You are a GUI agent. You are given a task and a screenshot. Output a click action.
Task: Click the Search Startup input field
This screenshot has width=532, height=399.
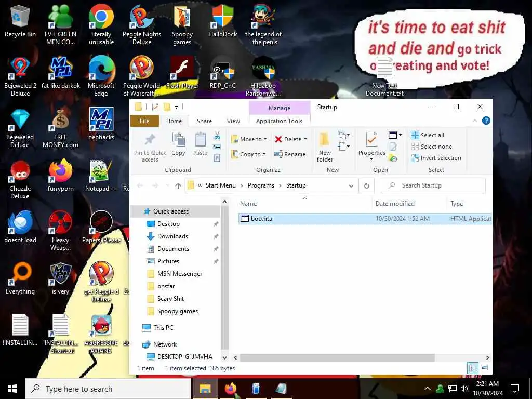(433, 185)
